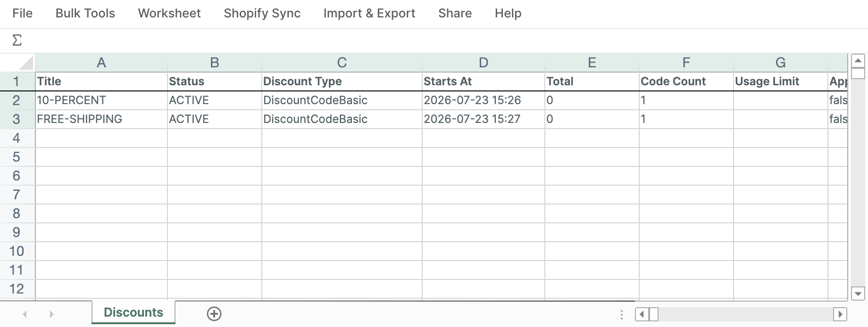Click previous sheet navigation arrow

(x=25, y=314)
